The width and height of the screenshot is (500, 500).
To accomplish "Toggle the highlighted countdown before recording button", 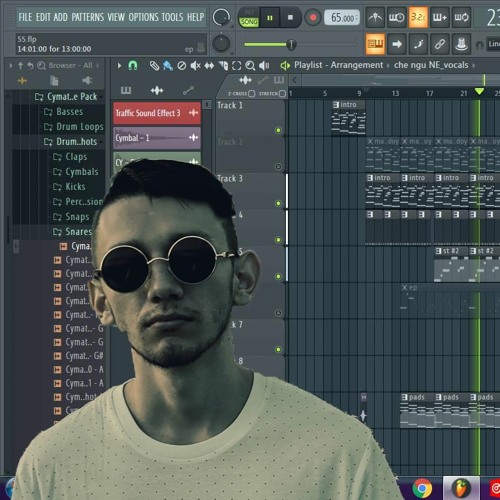I will [418, 17].
